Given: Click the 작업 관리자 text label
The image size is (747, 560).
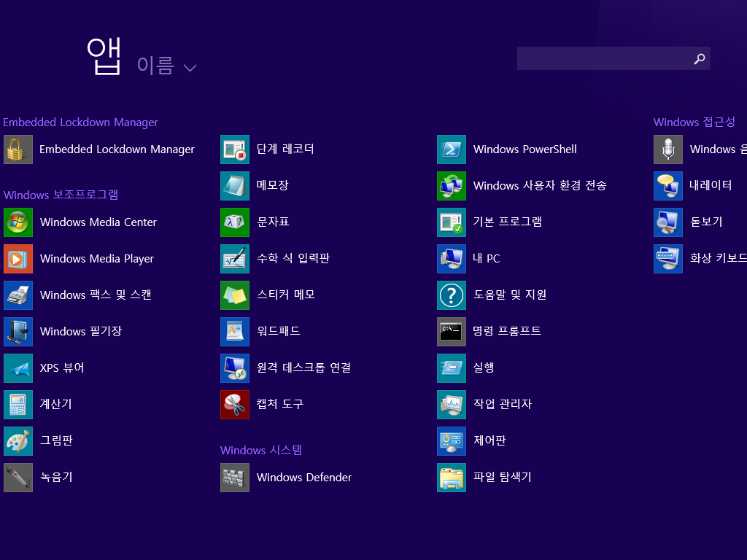Looking at the screenshot, I should coord(503,404).
